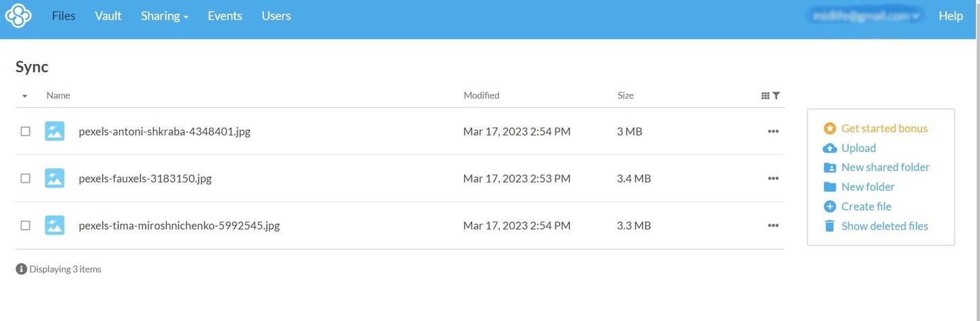Open the account email dropdown

point(864,16)
